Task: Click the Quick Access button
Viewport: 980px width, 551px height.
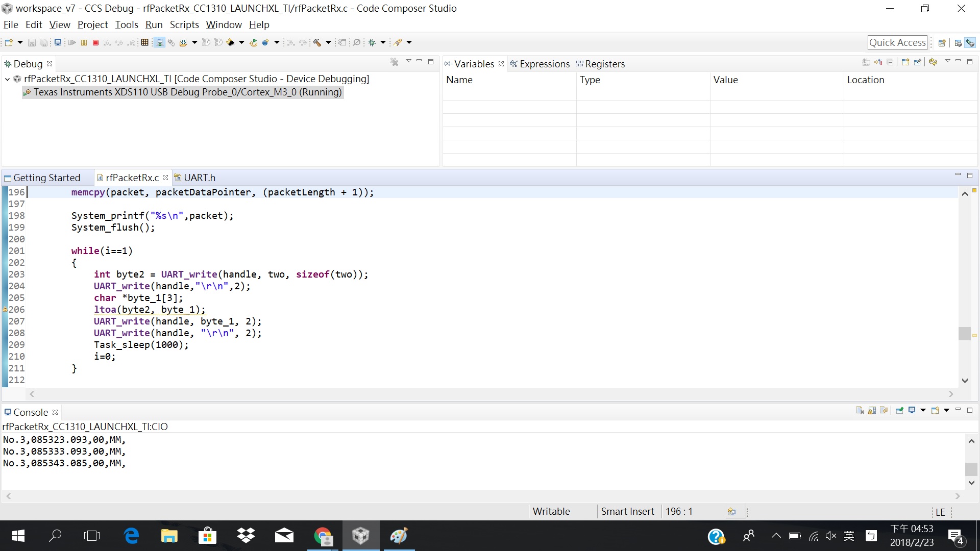Action: (898, 42)
